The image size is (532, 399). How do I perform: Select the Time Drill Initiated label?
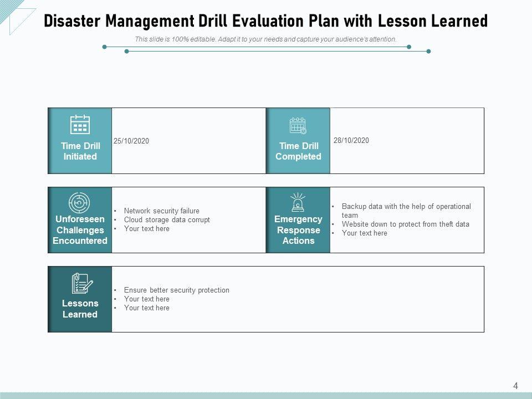pyautogui.click(x=80, y=151)
